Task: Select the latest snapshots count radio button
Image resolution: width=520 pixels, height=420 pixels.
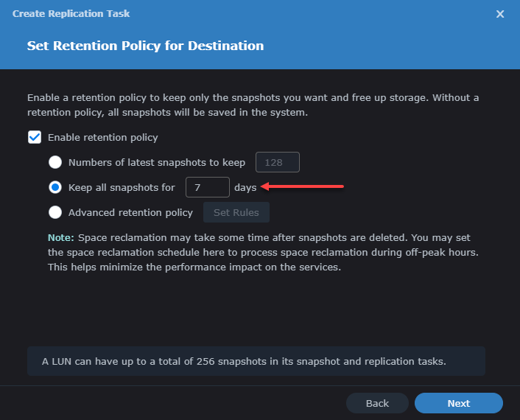Action: tap(55, 162)
